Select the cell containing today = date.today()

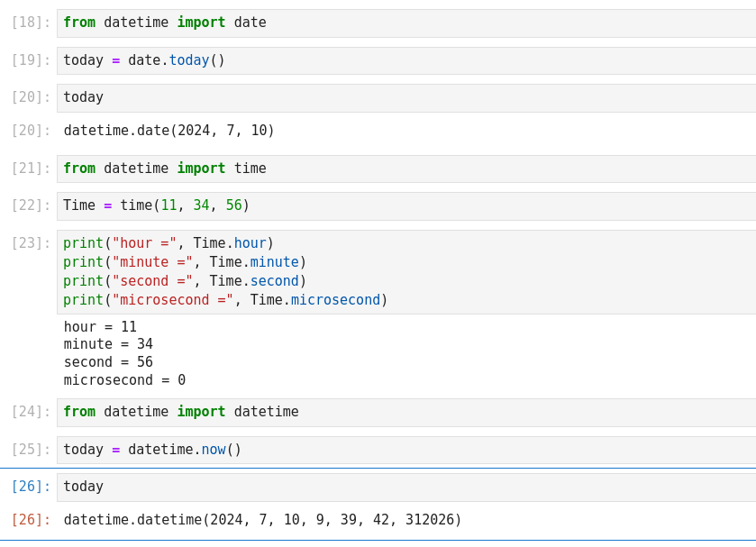pos(405,60)
